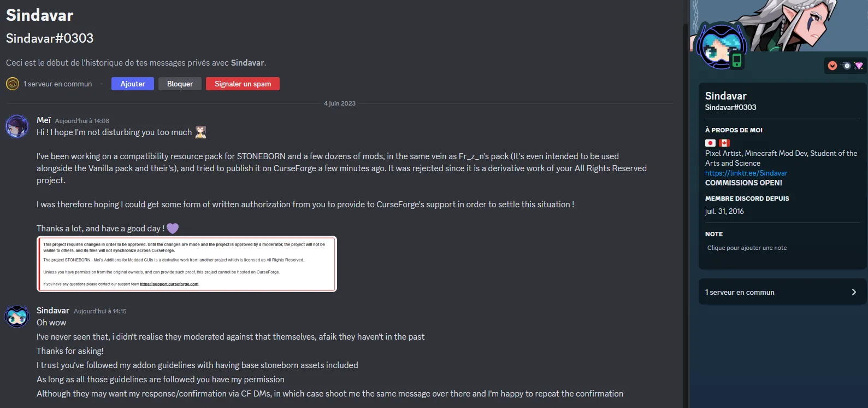Expand the '1 serveur en commun' chevron

854,292
